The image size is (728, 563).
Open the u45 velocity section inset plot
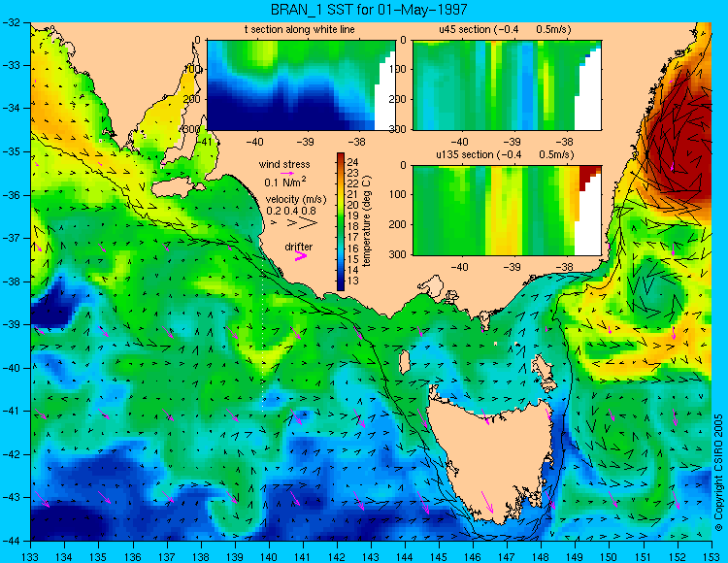507,85
